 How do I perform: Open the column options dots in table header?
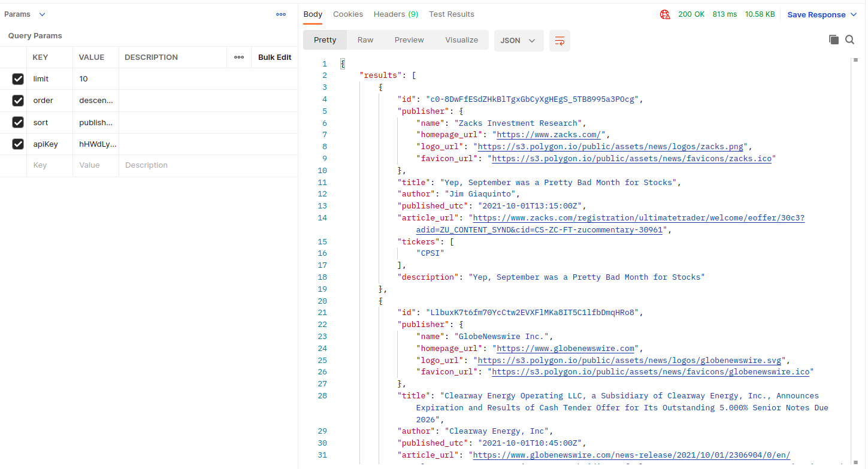tap(239, 58)
